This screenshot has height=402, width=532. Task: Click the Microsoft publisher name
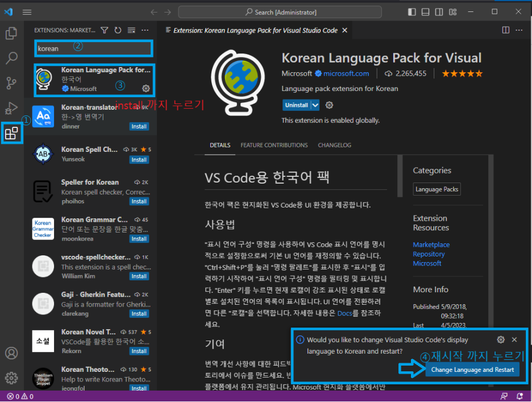click(x=297, y=74)
